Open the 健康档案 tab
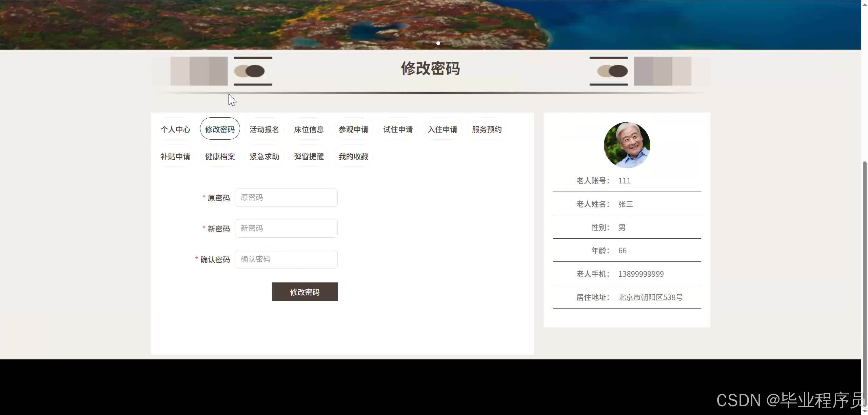 coord(219,156)
